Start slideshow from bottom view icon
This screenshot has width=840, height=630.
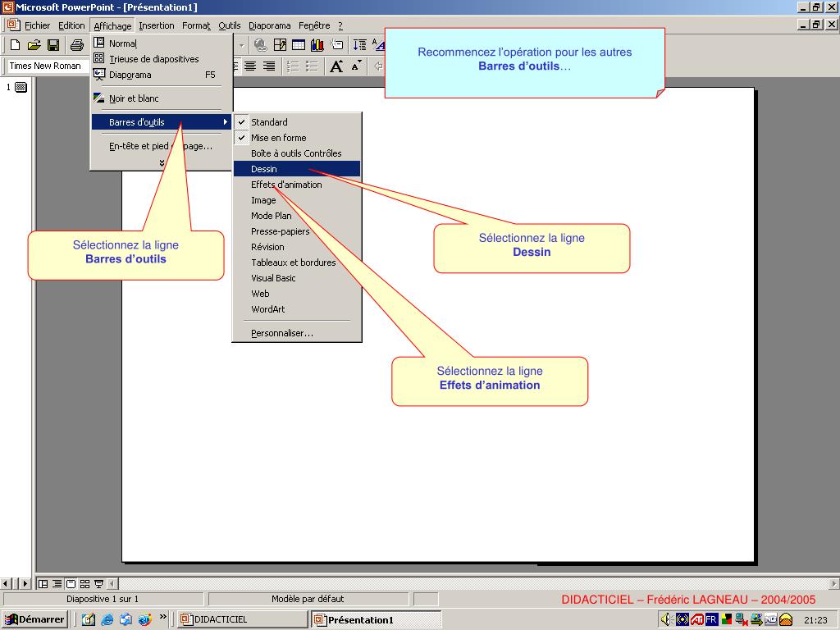coord(98,583)
